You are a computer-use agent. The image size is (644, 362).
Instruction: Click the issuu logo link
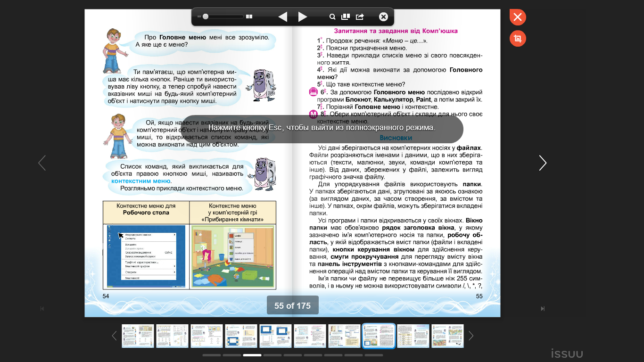[x=567, y=353]
